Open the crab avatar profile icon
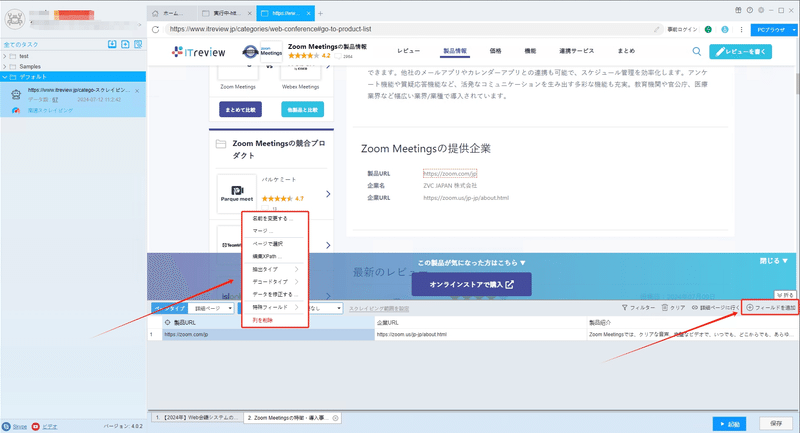 click(x=15, y=19)
